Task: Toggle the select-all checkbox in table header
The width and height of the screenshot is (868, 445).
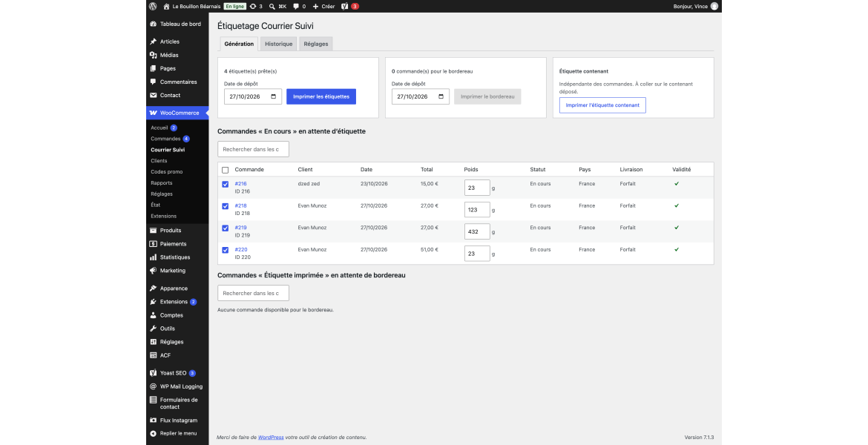Action: click(x=226, y=170)
